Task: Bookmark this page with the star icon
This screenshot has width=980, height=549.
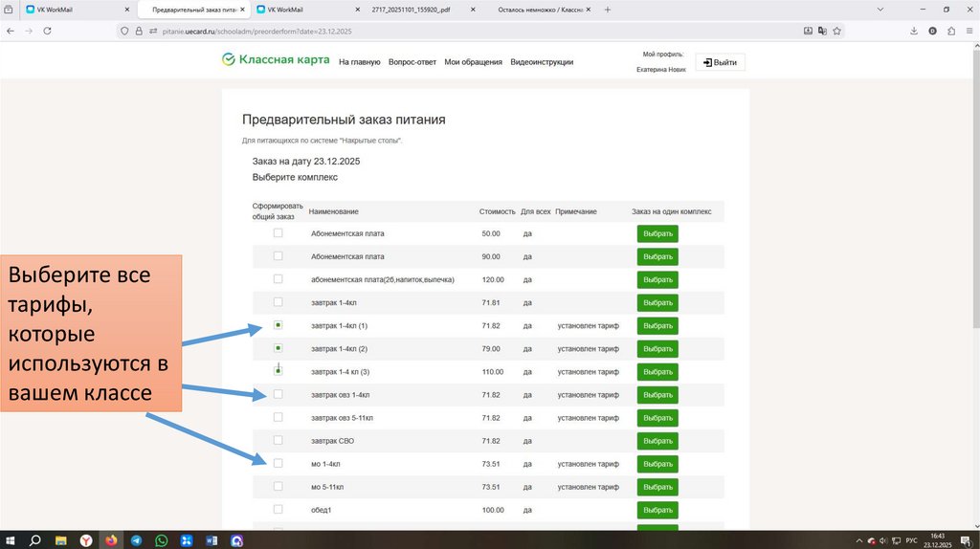Action: 836,31
